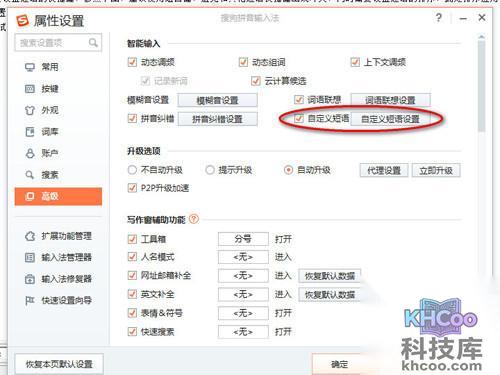Click the person icon beside 账户
The image size is (500, 375).
point(30,153)
